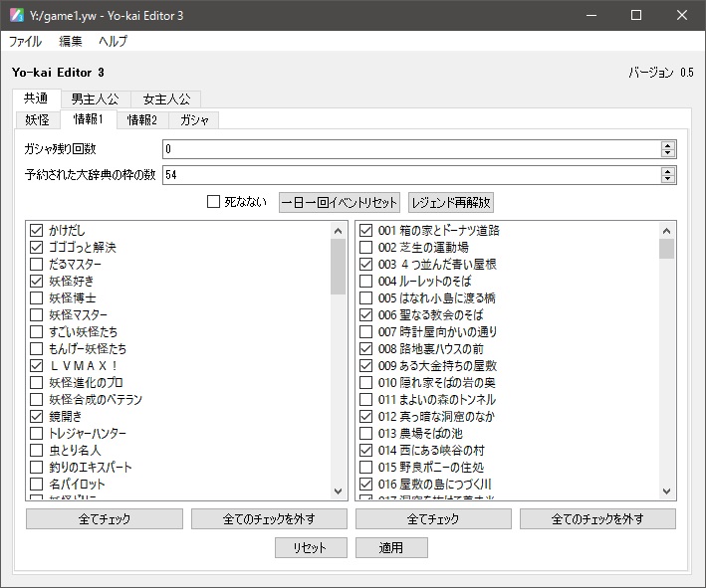Click left list scrollbar down arrow
706x588 pixels.
tap(339, 491)
